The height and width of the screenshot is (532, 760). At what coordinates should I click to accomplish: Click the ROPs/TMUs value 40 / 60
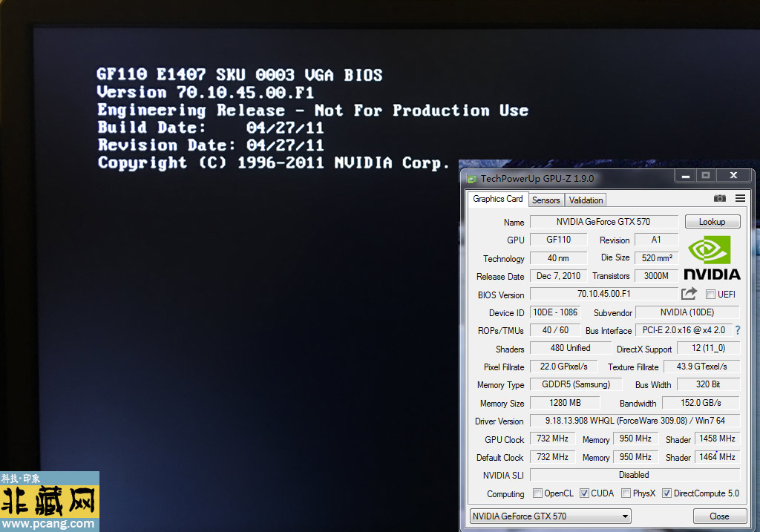tap(555, 330)
